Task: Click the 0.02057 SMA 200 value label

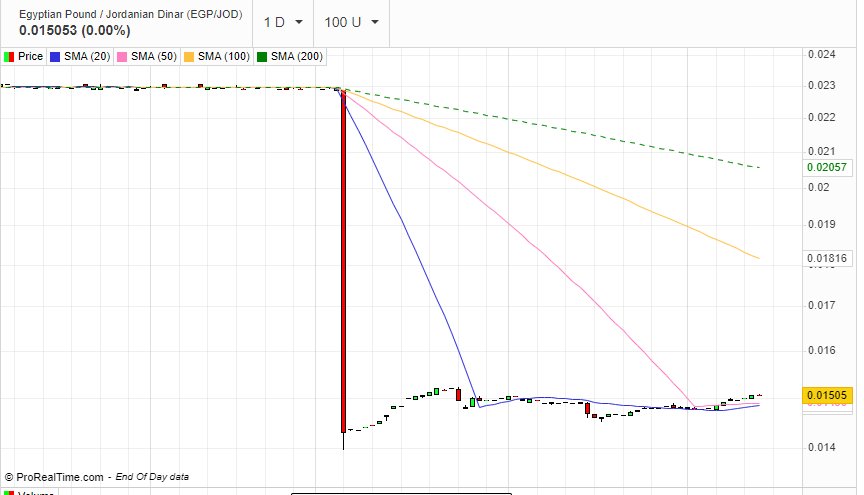Action: pyautogui.click(x=827, y=167)
